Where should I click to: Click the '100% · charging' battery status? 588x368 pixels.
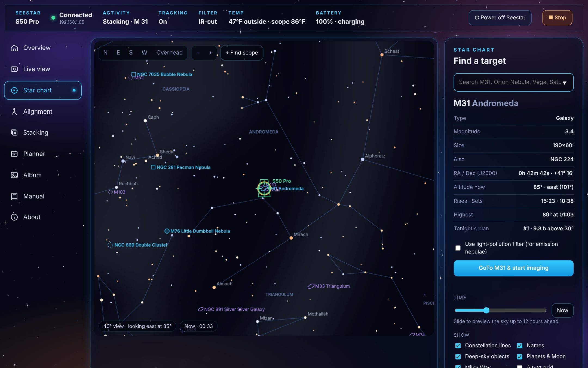340,22
